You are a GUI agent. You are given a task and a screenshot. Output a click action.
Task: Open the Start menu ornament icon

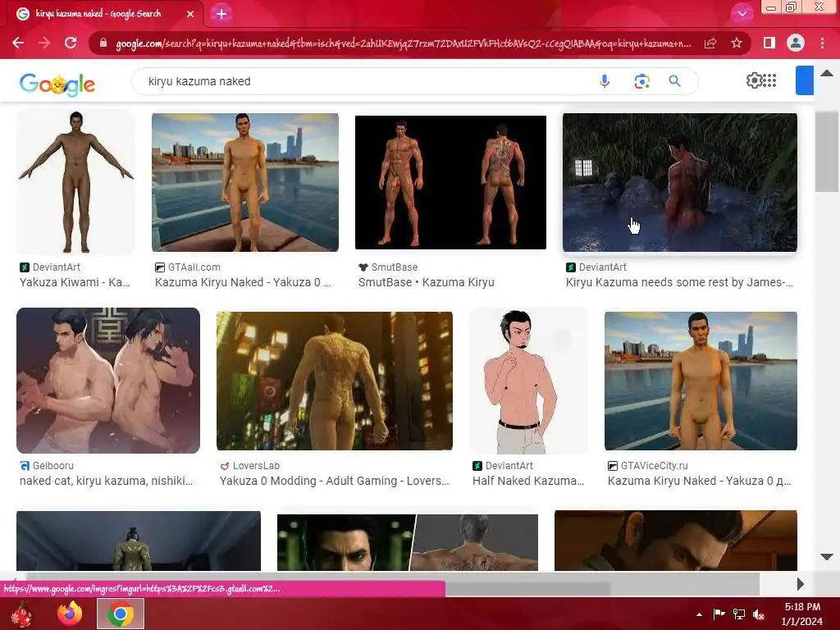[x=21, y=614]
